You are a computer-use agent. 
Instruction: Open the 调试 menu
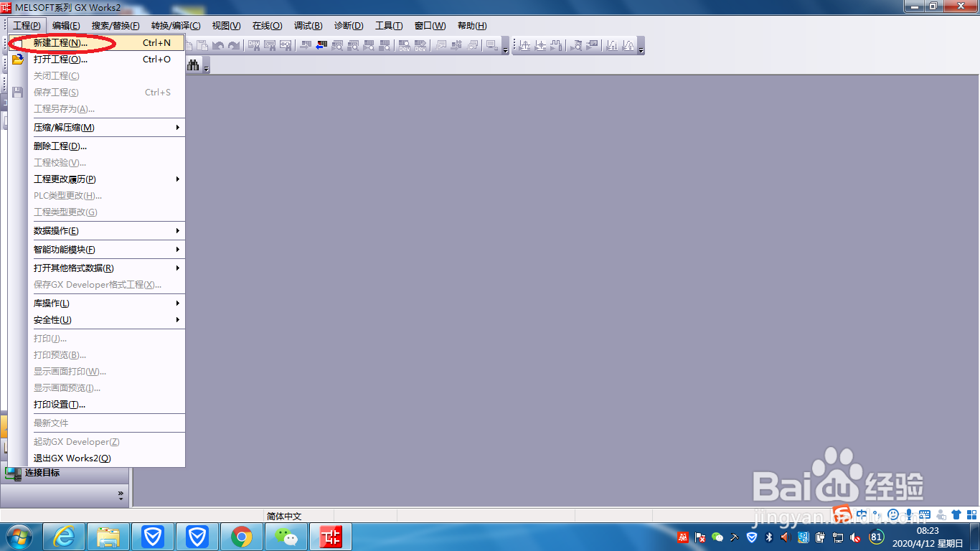click(x=308, y=25)
